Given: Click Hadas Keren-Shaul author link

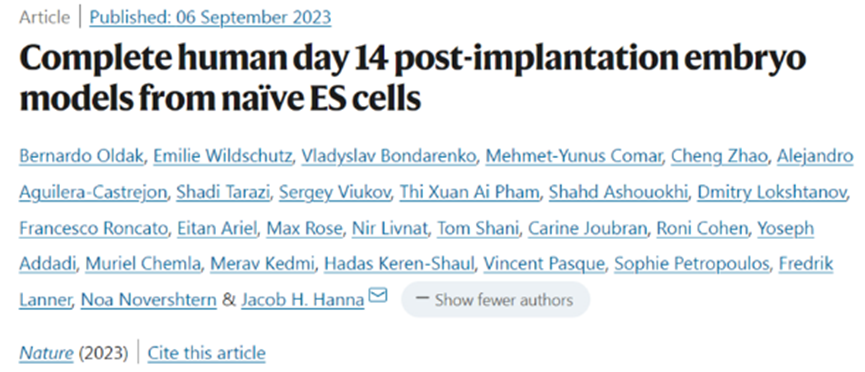Looking at the screenshot, I should point(399,264).
